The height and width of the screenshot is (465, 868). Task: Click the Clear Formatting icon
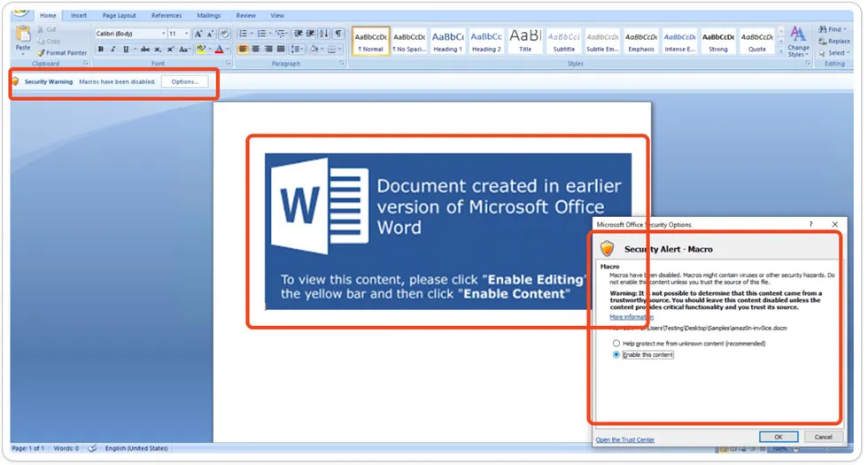point(224,34)
